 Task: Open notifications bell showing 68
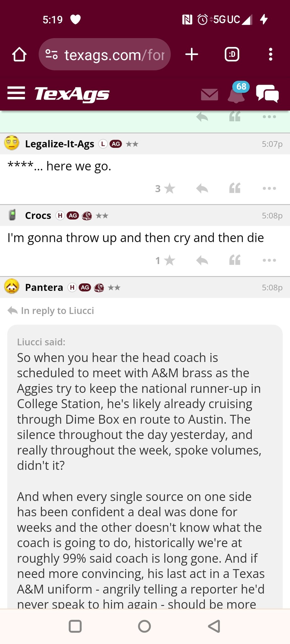click(x=237, y=94)
